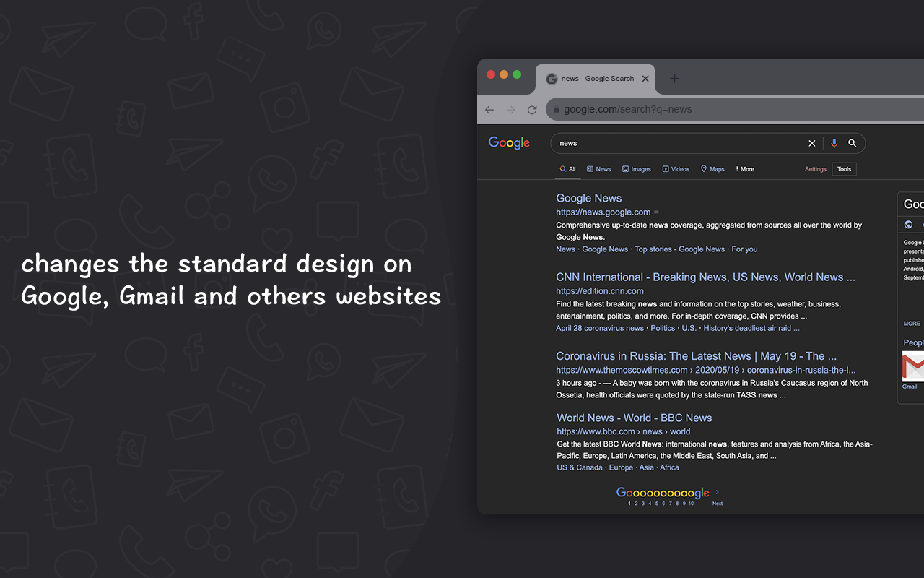This screenshot has width=924, height=578.
Task: Switch to the Videos results tab
Action: click(x=676, y=169)
